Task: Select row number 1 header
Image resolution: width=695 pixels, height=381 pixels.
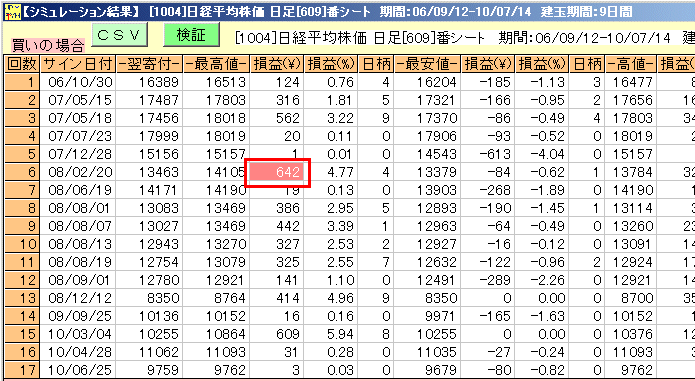Action: click(22, 82)
